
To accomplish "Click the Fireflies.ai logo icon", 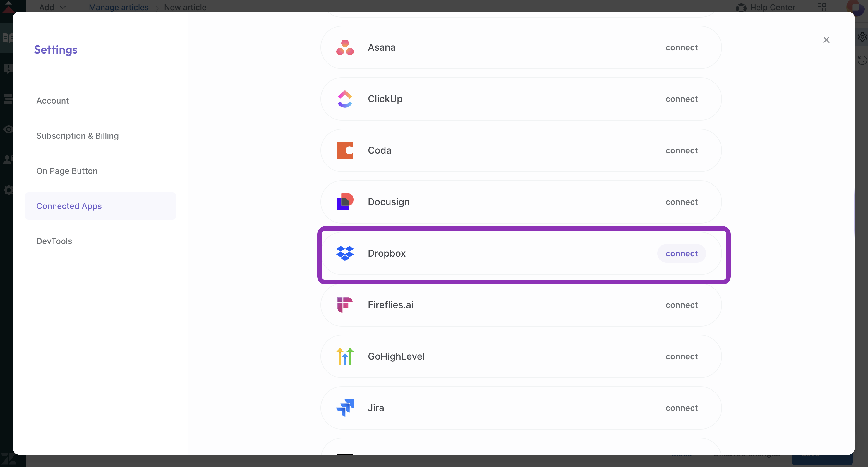I will [x=345, y=305].
